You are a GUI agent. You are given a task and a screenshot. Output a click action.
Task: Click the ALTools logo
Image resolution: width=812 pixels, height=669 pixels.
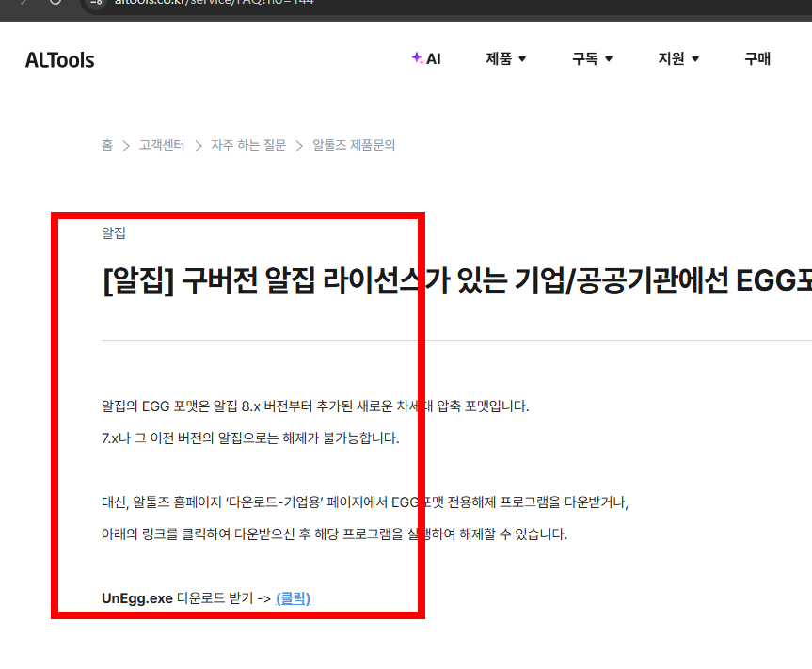pyautogui.click(x=59, y=59)
